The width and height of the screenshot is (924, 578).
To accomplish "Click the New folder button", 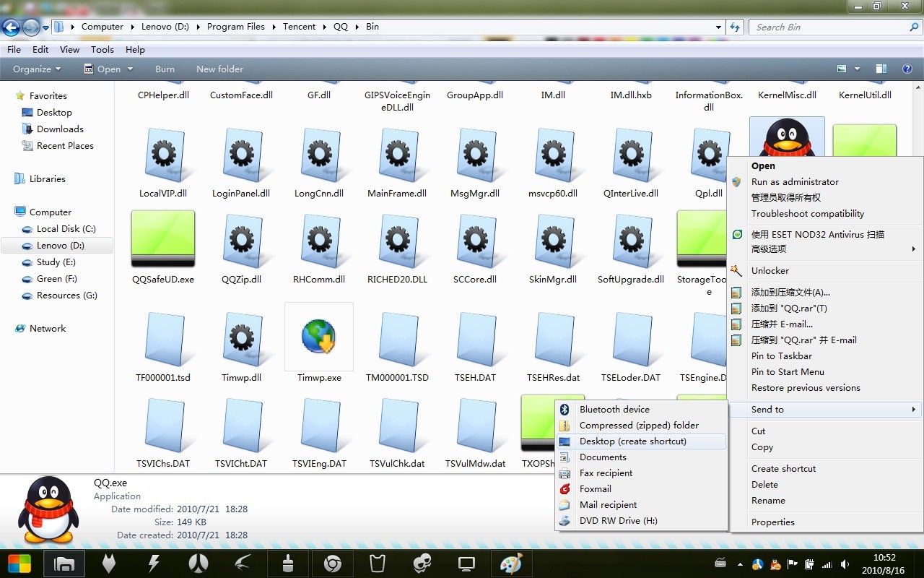I will click(219, 69).
